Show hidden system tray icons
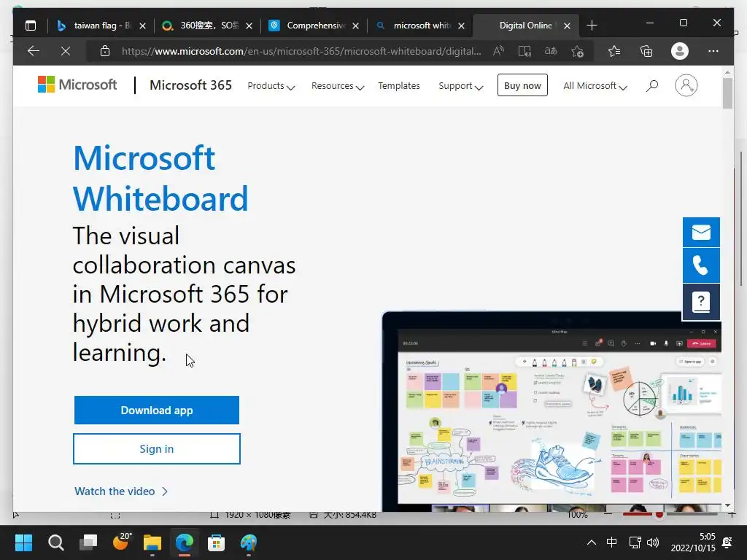747x560 pixels. tap(591, 542)
